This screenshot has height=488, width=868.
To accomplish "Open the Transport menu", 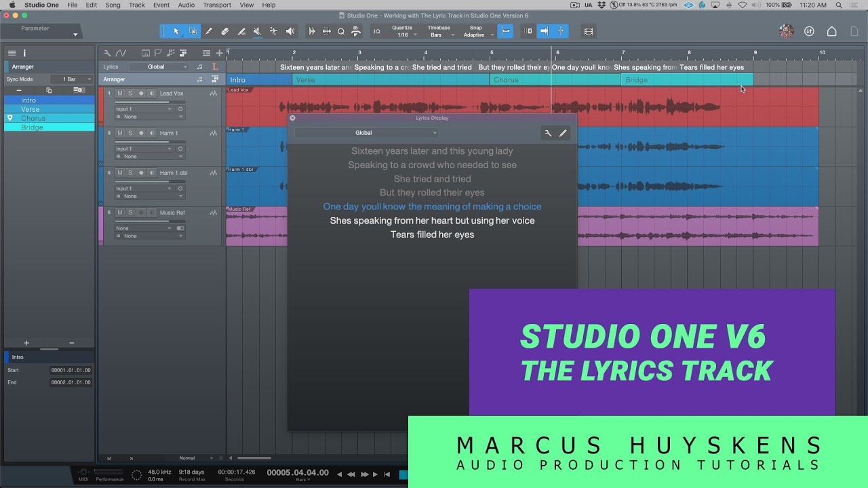I will tap(217, 5).
